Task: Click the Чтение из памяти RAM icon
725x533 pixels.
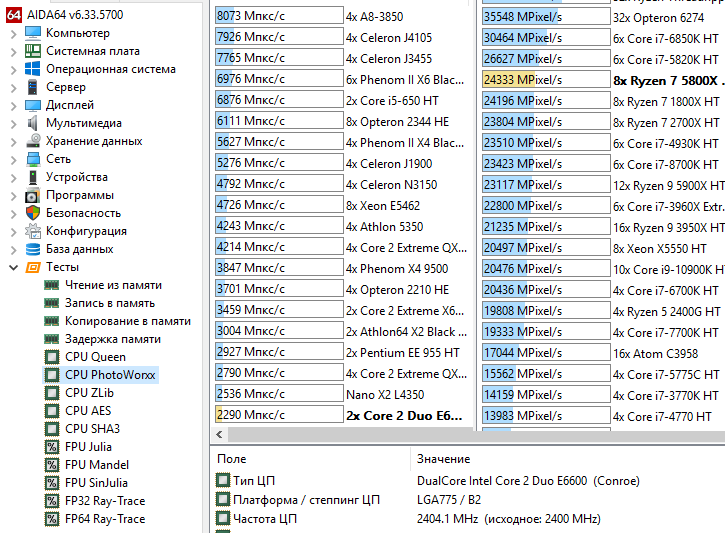Action: point(51,285)
